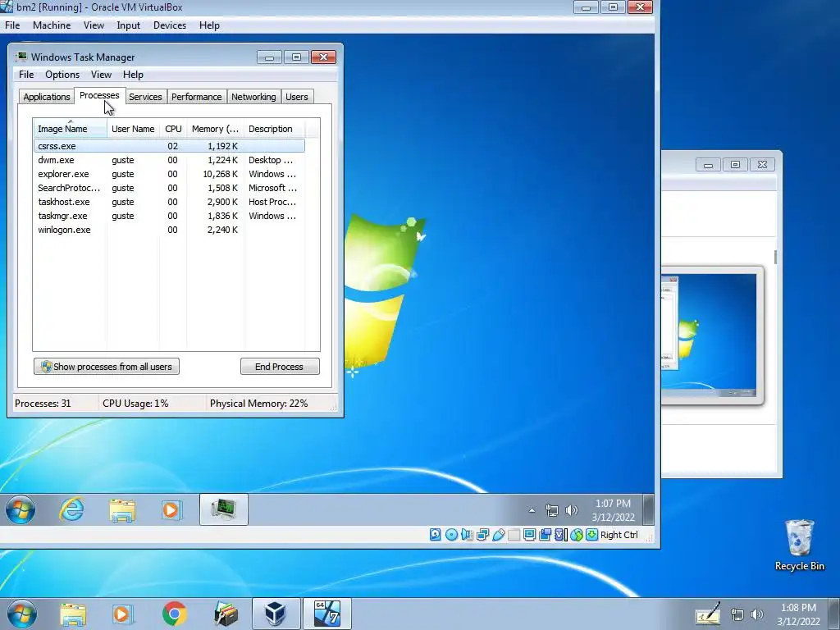Image resolution: width=840 pixels, height=630 pixels.
Task: Select the csrss.exe process row
Action: coord(169,146)
